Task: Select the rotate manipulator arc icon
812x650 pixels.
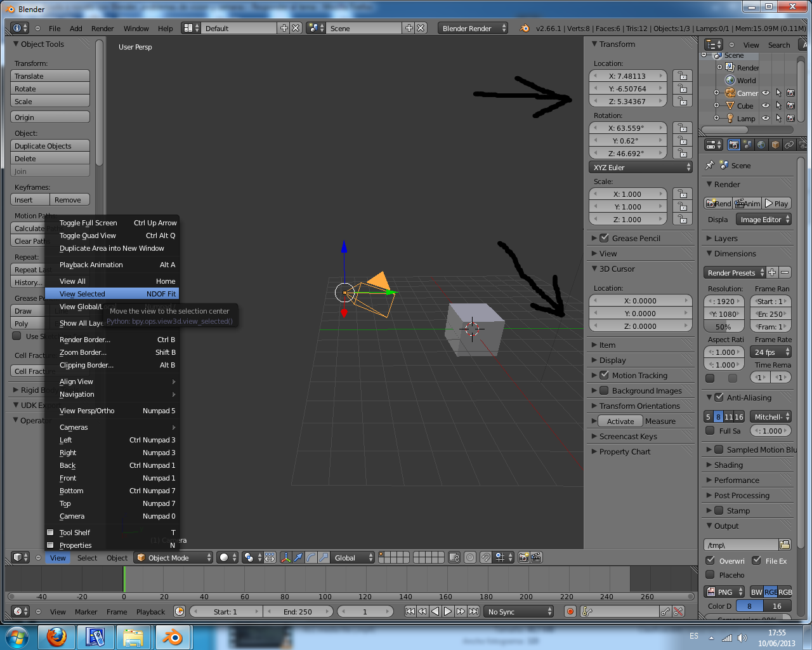Action: click(x=311, y=557)
